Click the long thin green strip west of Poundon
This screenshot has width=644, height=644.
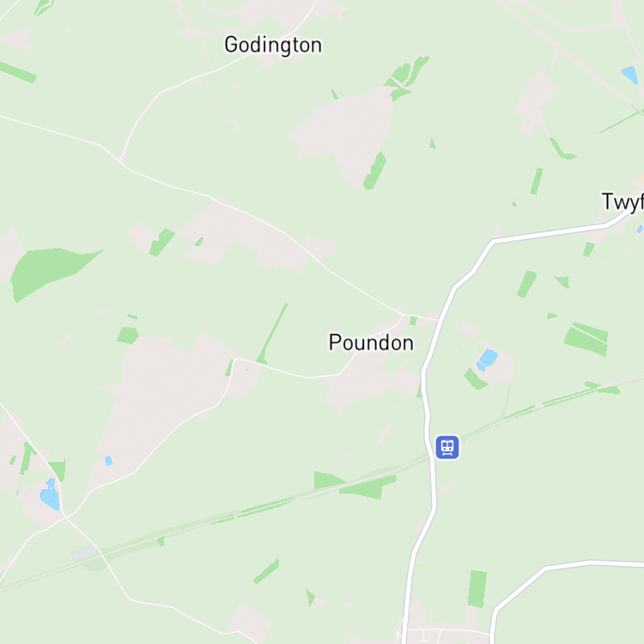(x=272, y=332)
